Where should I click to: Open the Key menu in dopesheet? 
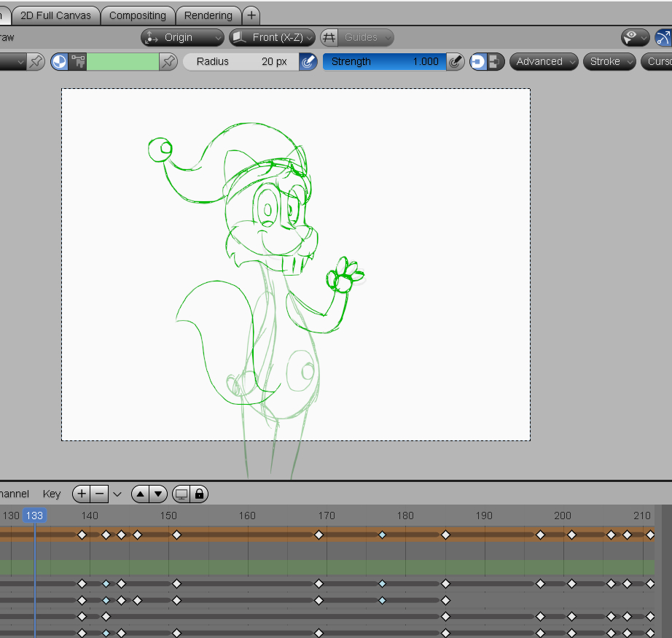pos(52,494)
